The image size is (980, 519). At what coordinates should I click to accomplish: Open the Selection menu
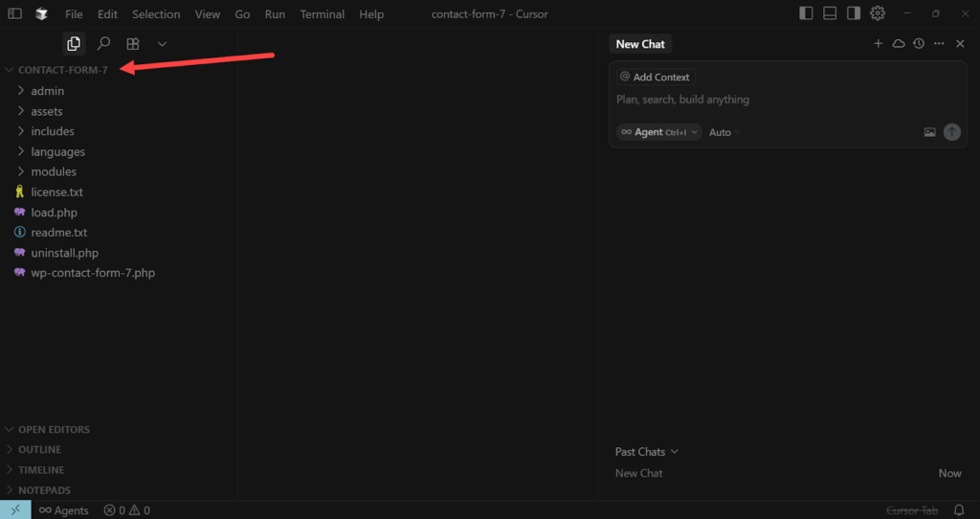tap(156, 13)
